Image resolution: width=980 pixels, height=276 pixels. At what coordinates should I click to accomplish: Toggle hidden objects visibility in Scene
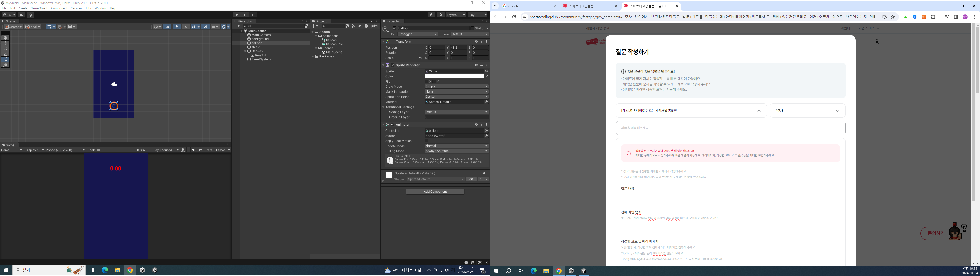point(206,27)
